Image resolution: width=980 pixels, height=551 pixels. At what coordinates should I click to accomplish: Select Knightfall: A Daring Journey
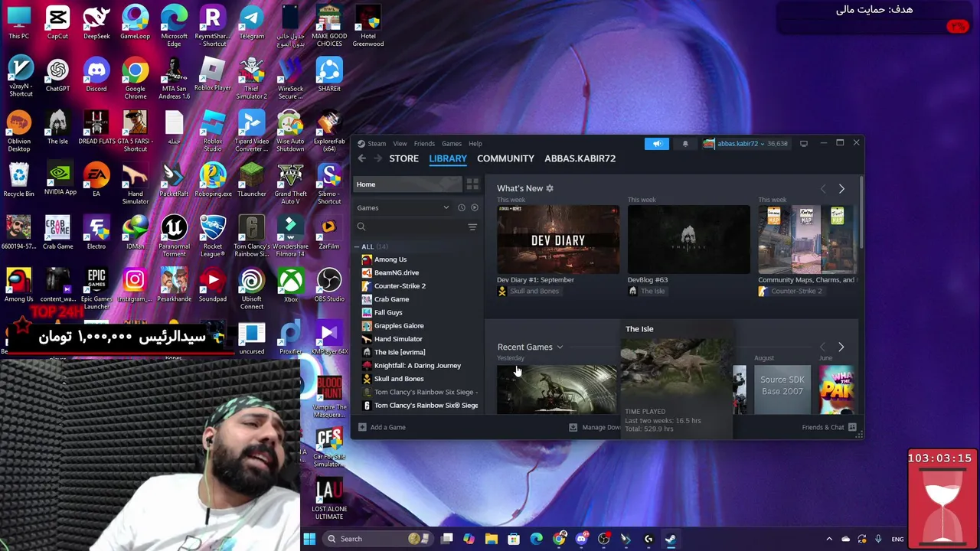pyautogui.click(x=417, y=365)
